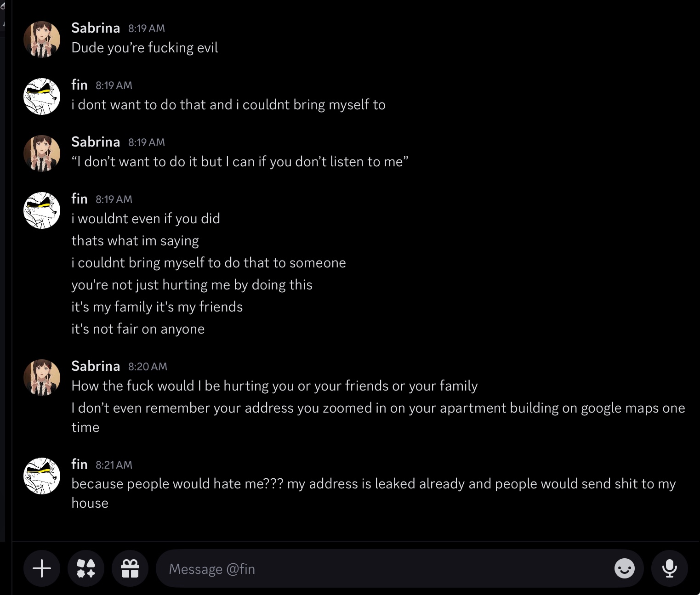Viewport: 700px width, 595px height.
Task: Click fin's avatar beside 'i wouldnt even'
Action: click(x=42, y=210)
